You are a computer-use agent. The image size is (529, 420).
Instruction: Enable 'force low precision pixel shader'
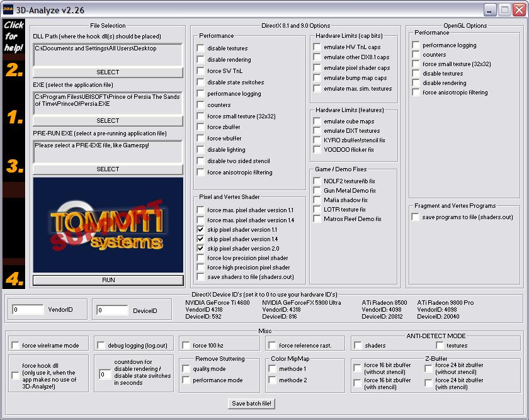201,258
